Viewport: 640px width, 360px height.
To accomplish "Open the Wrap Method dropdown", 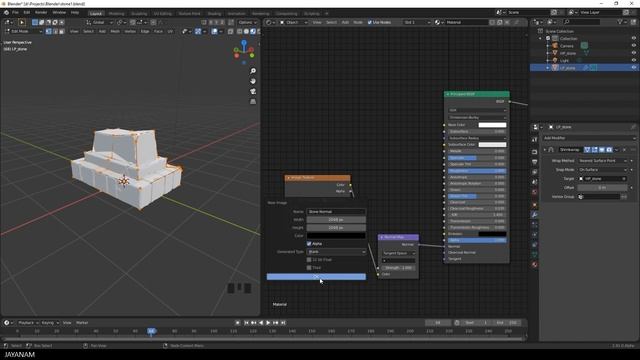I will pos(602,161).
